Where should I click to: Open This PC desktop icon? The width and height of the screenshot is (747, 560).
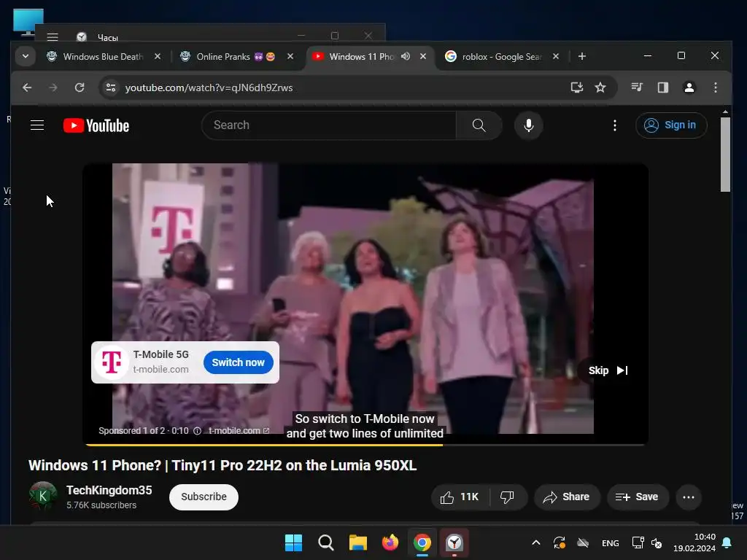28,23
